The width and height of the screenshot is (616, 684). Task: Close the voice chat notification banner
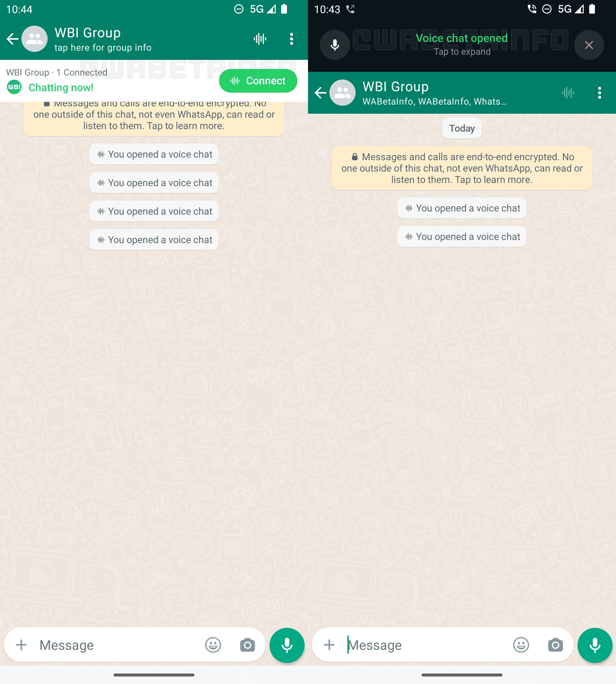pos(588,44)
